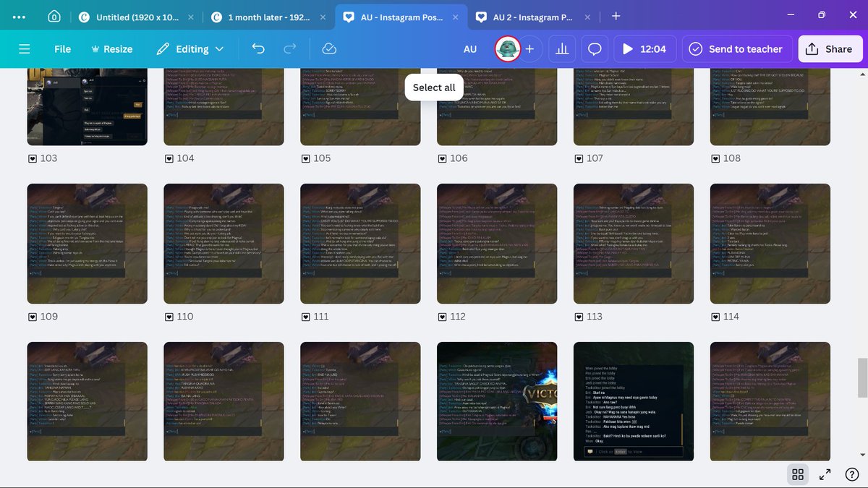Open the hamburger main menu

[x=25, y=49]
